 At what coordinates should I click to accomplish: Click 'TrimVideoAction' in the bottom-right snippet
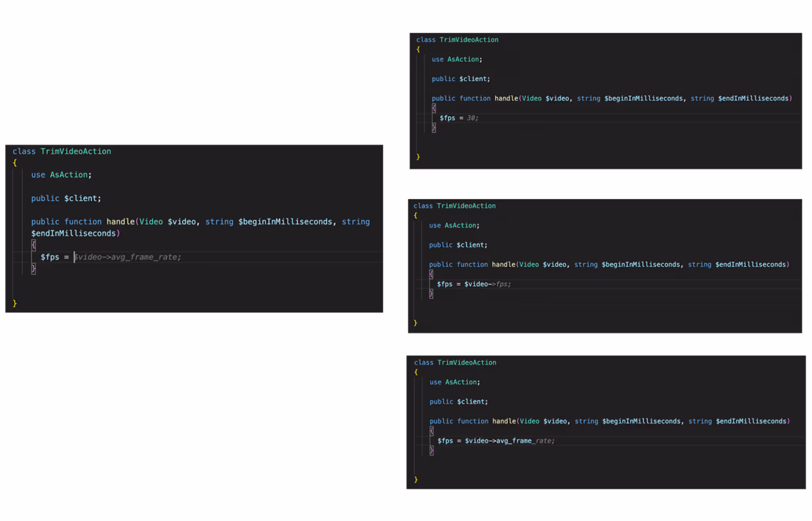click(467, 363)
